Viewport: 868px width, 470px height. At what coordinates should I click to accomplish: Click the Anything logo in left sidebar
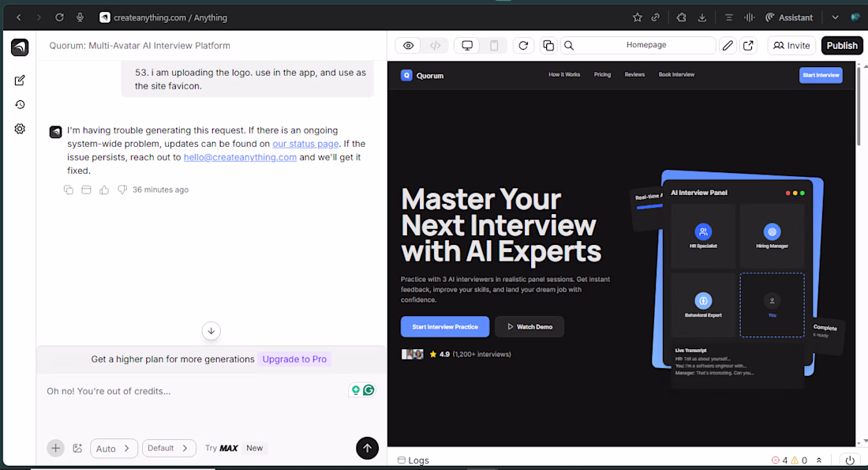click(x=20, y=47)
